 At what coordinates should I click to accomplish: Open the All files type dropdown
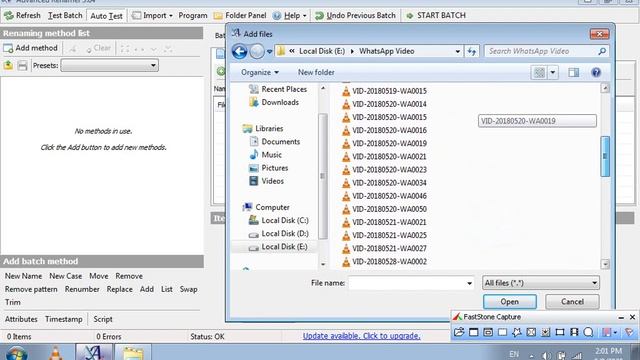click(541, 283)
